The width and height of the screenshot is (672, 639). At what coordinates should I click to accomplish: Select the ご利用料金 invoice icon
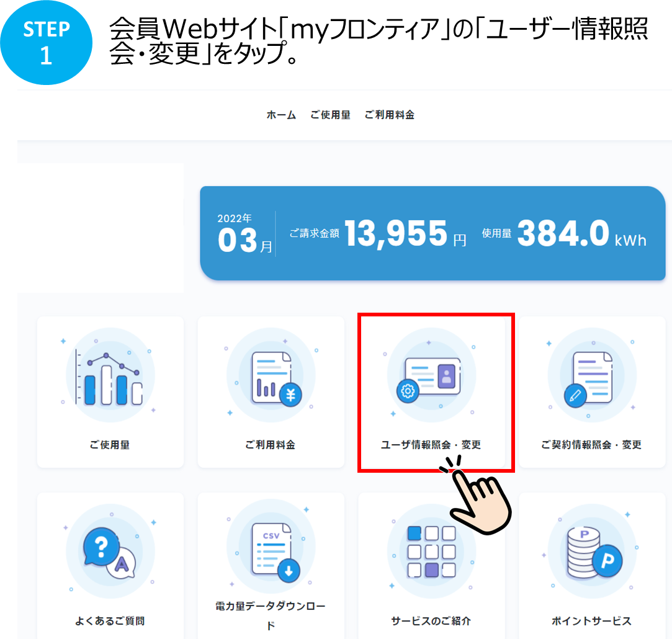tap(271, 375)
